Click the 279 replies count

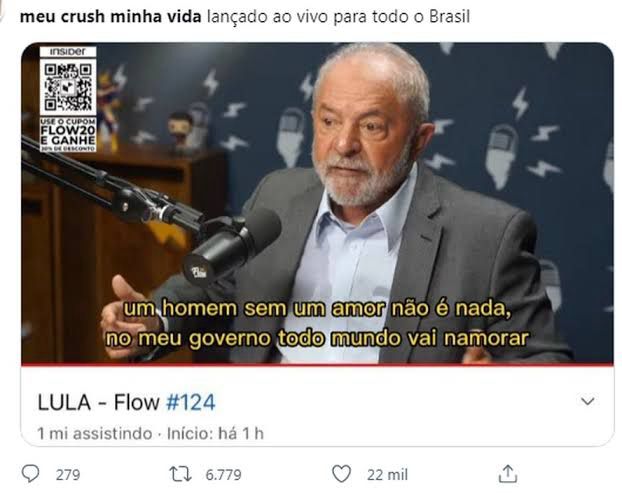click(x=68, y=475)
